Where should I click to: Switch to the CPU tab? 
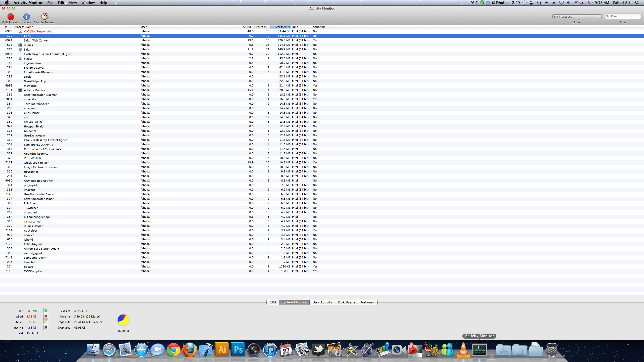pos(273,302)
